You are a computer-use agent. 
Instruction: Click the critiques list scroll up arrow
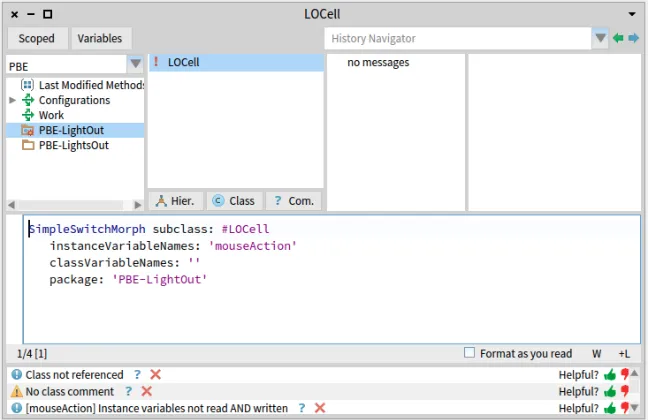tap(635, 373)
